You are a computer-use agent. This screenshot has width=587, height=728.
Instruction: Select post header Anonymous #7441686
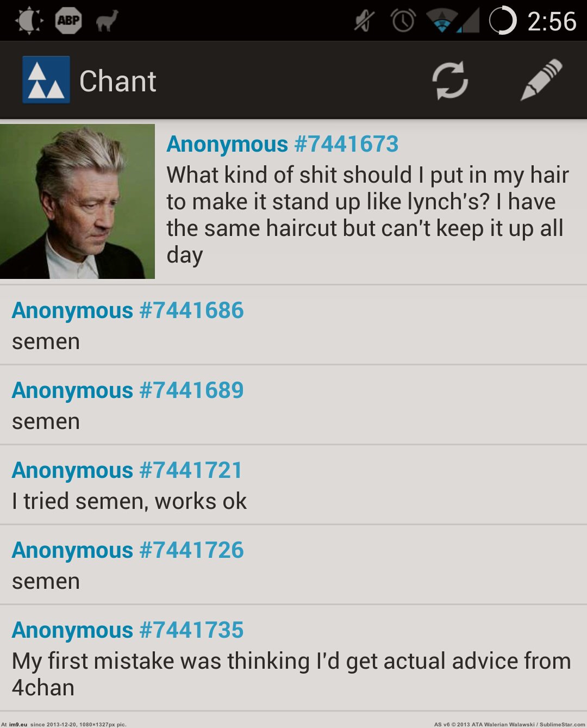pos(128,310)
